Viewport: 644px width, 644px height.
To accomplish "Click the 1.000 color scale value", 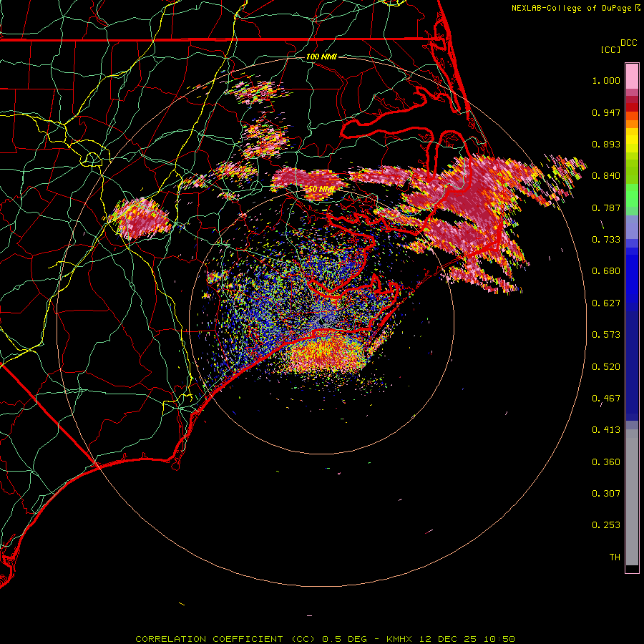I will pos(606,80).
